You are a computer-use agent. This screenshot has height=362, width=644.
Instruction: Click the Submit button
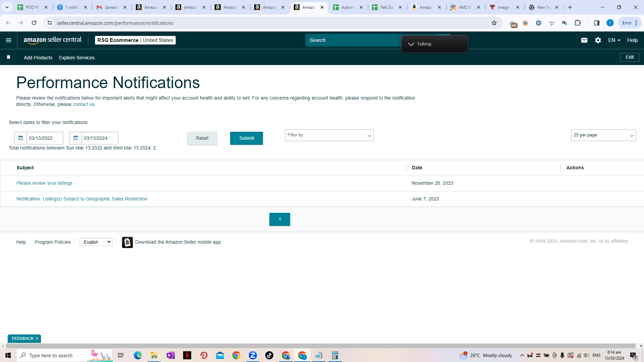click(247, 138)
